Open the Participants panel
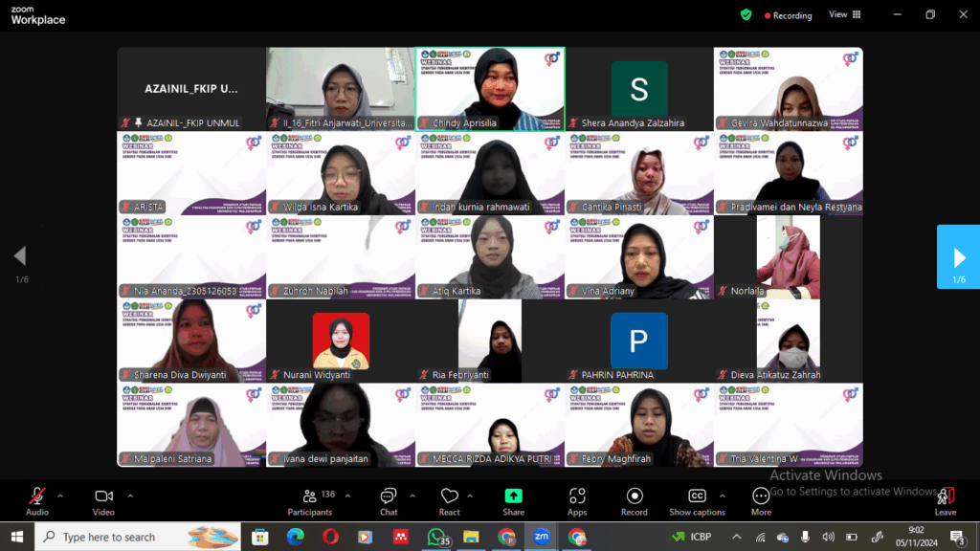 click(310, 501)
